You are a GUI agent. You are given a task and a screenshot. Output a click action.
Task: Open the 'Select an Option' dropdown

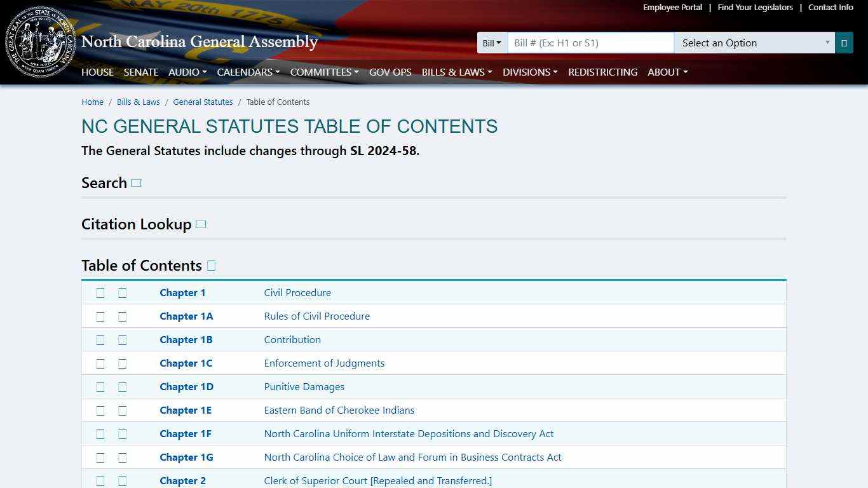click(754, 43)
